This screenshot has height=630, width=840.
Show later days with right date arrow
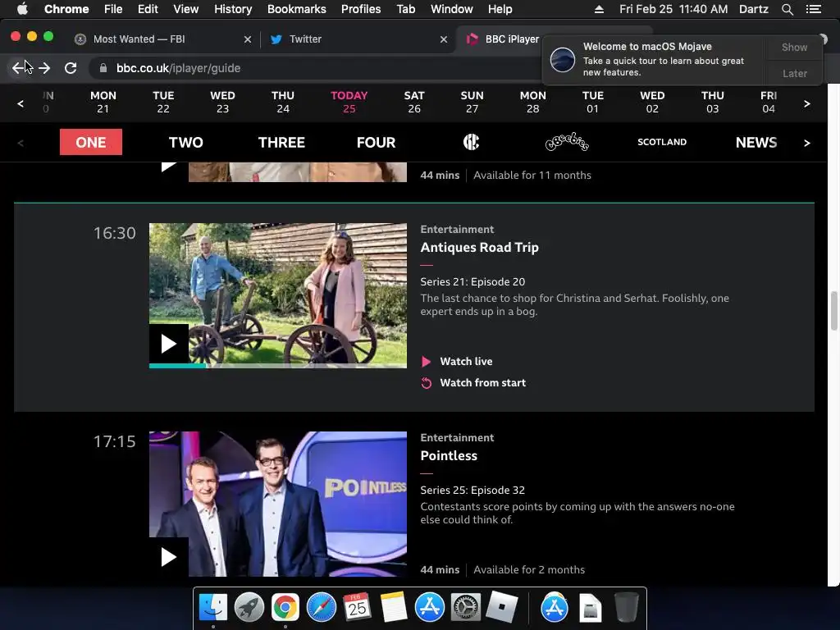pyautogui.click(x=807, y=103)
